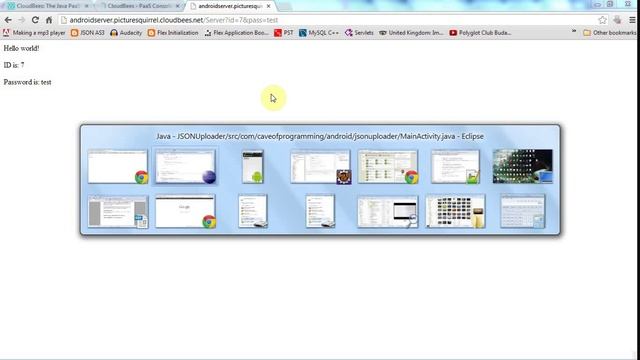Open a new tab
This screenshot has height=360, width=640.
point(285,7)
